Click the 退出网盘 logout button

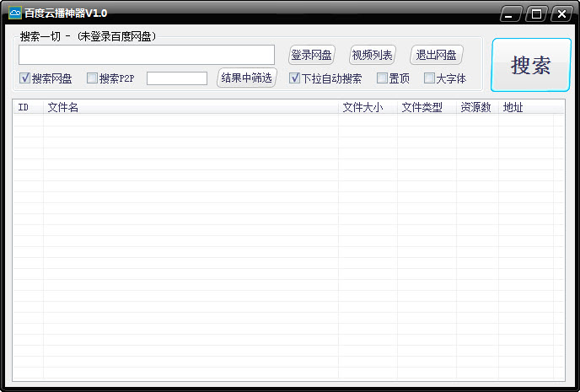tap(436, 55)
